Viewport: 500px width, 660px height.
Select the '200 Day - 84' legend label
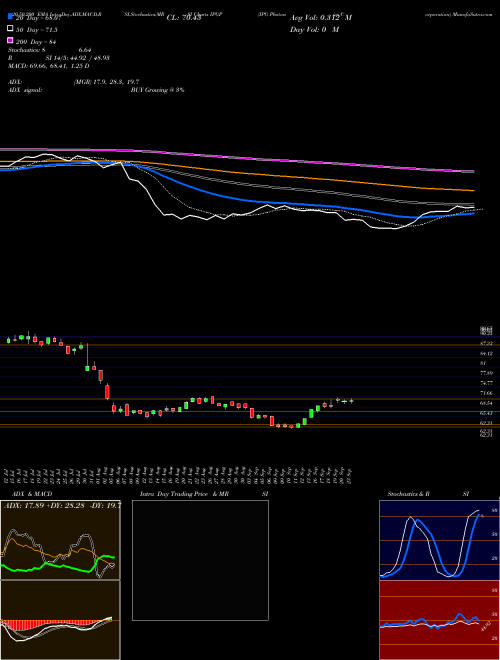36,42
